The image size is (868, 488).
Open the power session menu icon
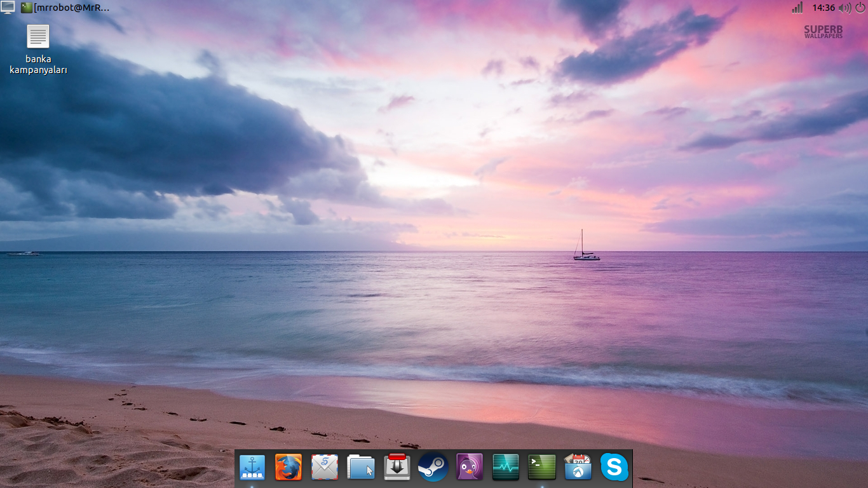860,8
